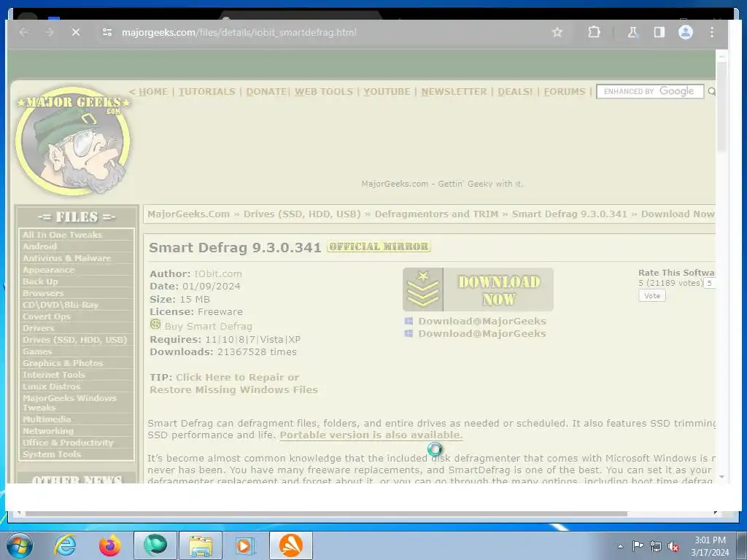The width and height of the screenshot is (747, 560).
Task: Open the HOME nav menu item
Action: tap(153, 91)
